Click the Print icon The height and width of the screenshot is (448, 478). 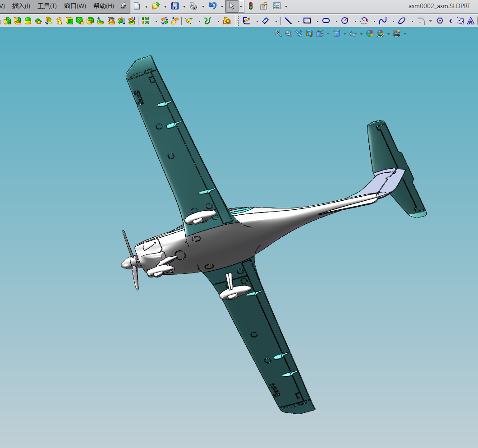click(193, 6)
